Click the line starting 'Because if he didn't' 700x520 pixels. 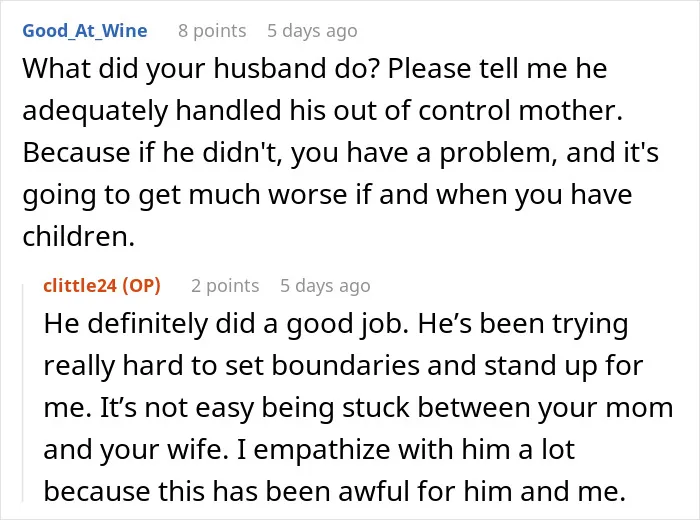click(341, 153)
